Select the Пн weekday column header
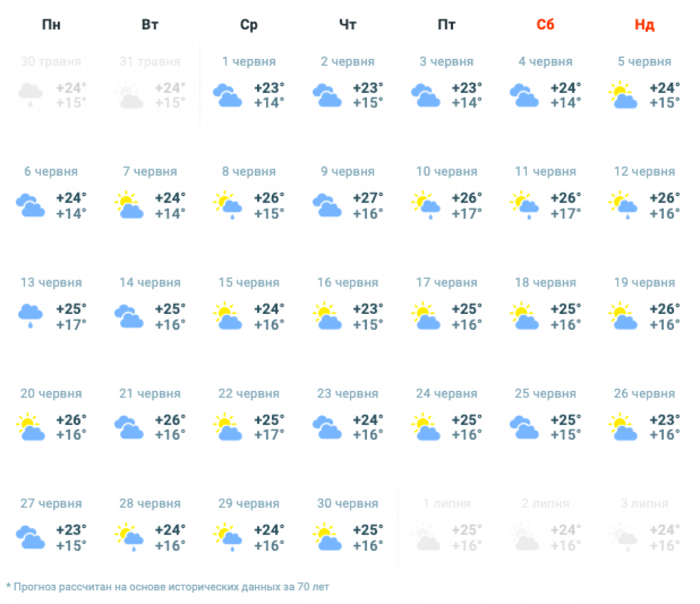Image resolution: width=700 pixels, height=604 pixels. click(x=51, y=25)
